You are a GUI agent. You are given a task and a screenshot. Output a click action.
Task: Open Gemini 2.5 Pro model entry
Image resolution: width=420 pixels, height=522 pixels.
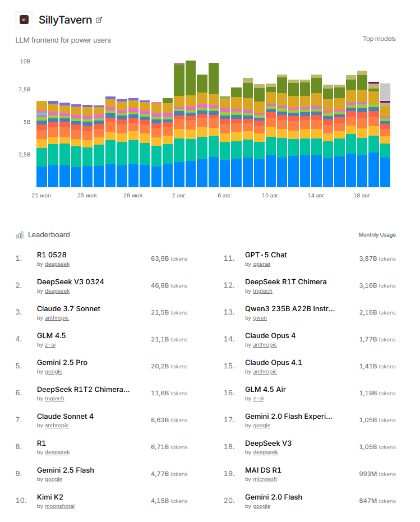tap(62, 363)
